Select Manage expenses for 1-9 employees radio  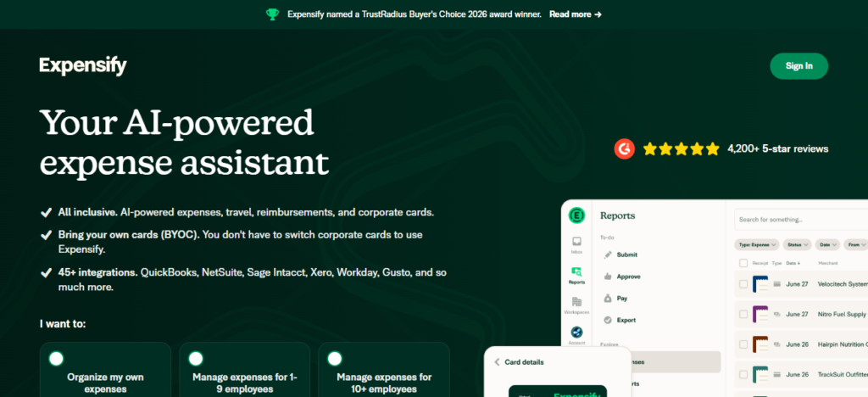pyautogui.click(x=196, y=359)
